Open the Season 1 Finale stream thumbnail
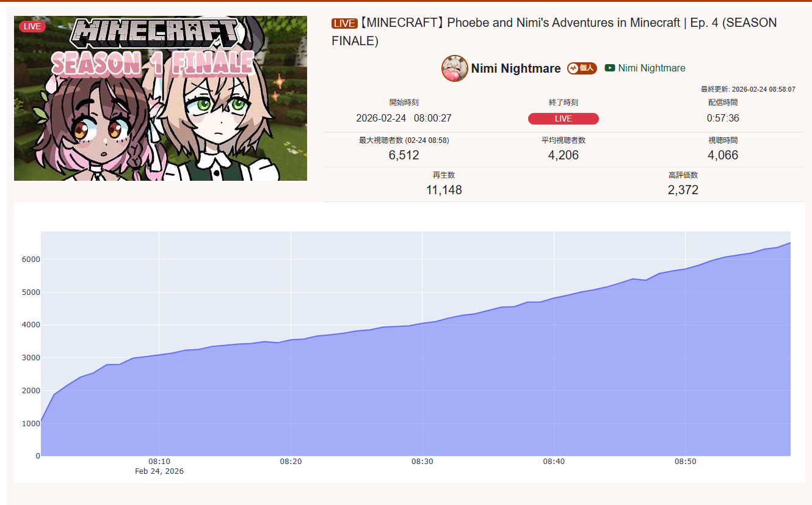 [161, 98]
